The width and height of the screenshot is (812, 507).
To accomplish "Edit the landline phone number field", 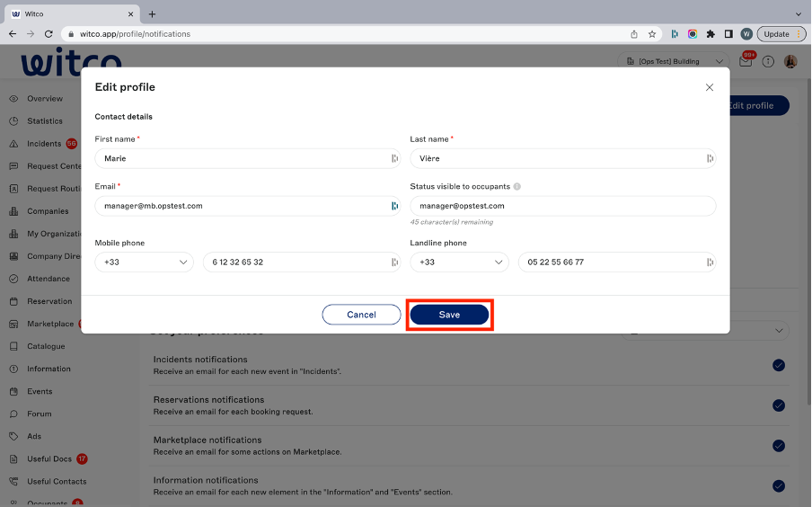I will [617, 262].
